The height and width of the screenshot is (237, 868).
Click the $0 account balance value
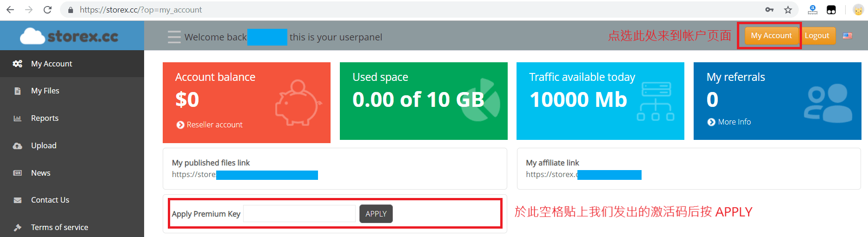click(187, 99)
